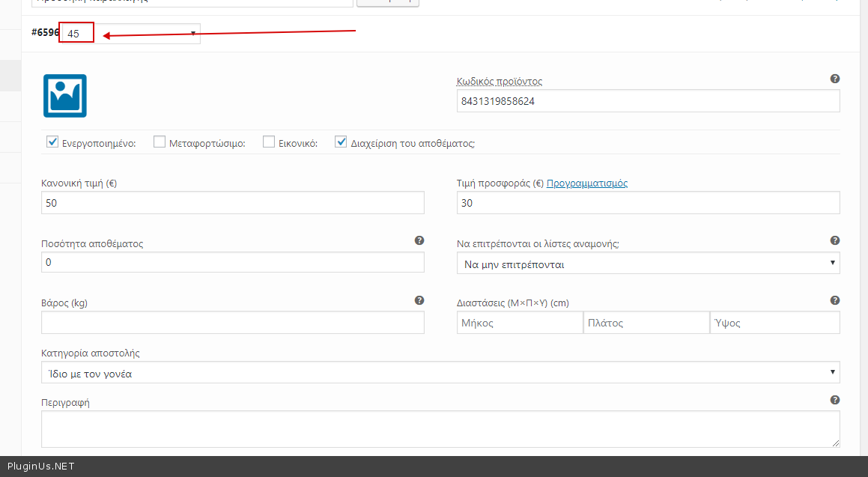868x477 pixels.
Task: Click the variation image placeholder icon
Action: pyautogui.click(x=65, y=96)
